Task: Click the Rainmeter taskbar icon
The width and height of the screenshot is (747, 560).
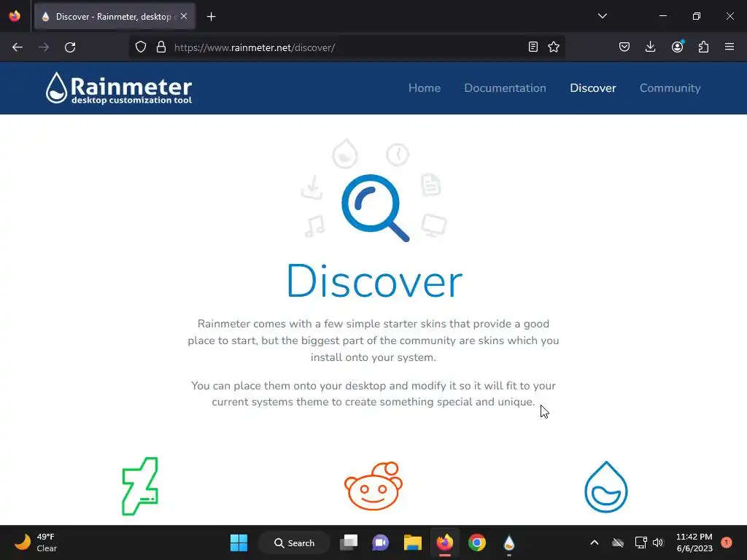Action: point(508,542)
